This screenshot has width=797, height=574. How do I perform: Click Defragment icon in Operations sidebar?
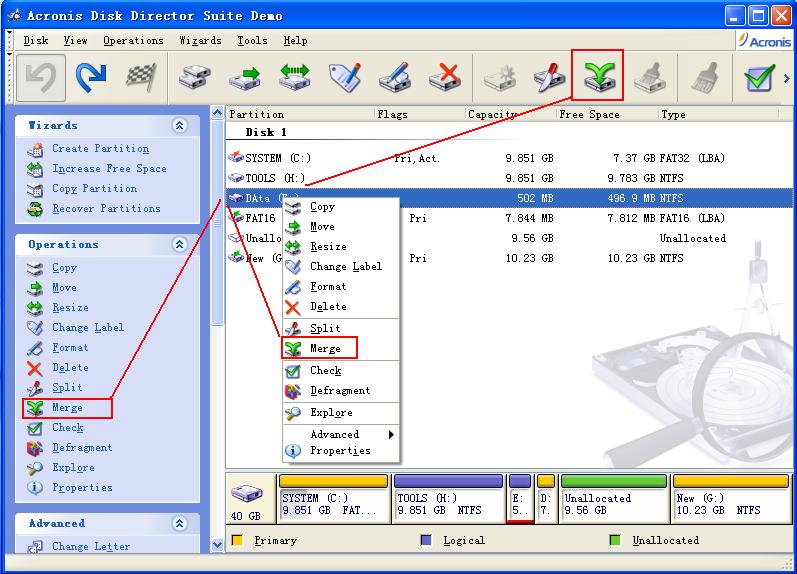coord(35,448)
